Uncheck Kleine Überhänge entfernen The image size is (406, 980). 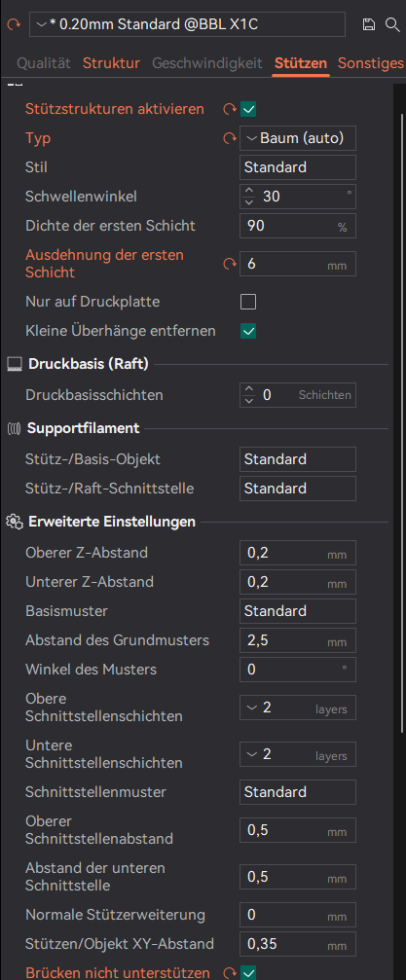click(x=248, y=331)
